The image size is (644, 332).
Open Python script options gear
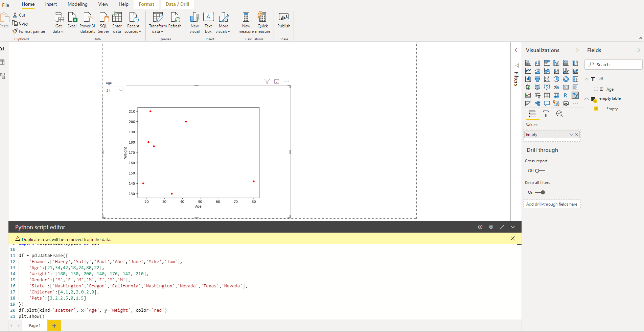point(491,227)
